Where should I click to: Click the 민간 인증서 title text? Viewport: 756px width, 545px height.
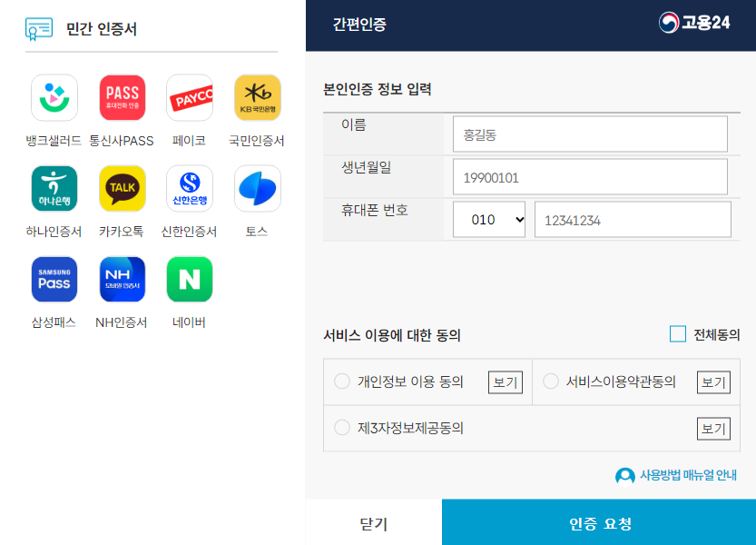pos(102,29)
